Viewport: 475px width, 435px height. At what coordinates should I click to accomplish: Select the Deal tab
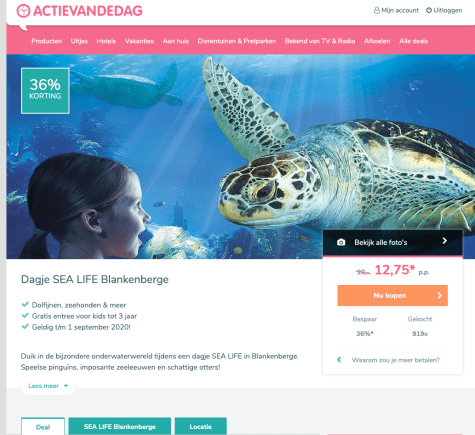[43, 427]
